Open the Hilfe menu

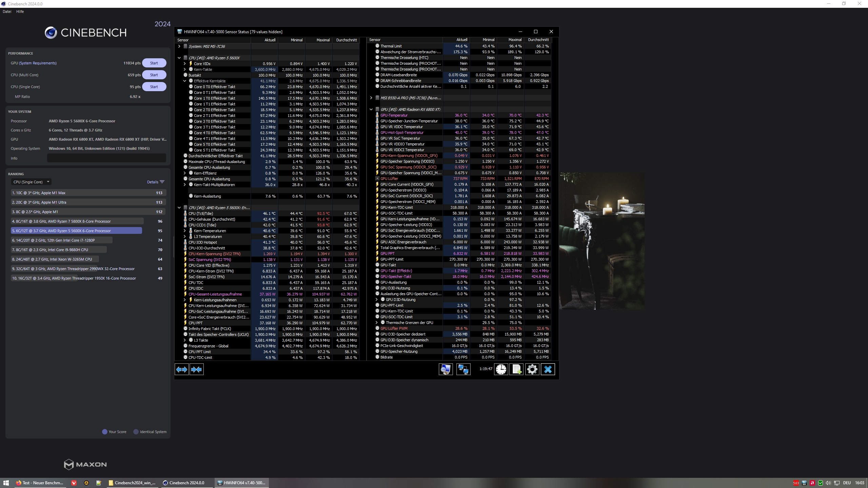click(x=20, y=12)
